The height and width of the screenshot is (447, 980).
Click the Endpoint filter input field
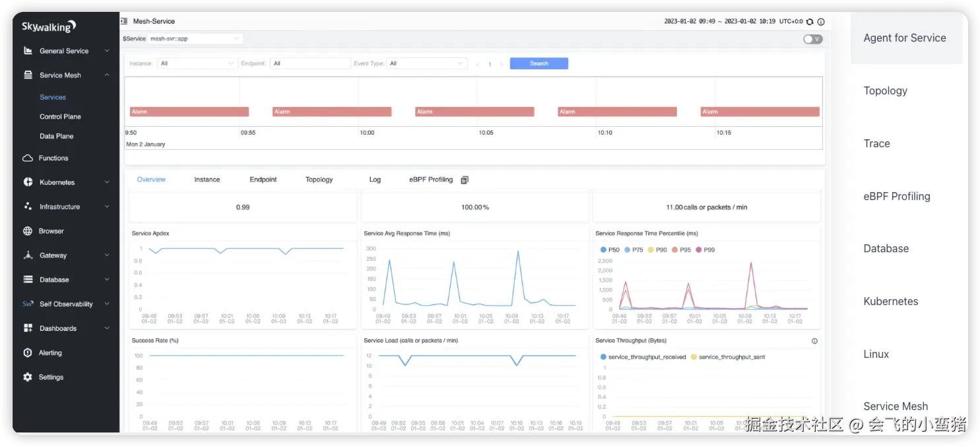coord(311,63)
